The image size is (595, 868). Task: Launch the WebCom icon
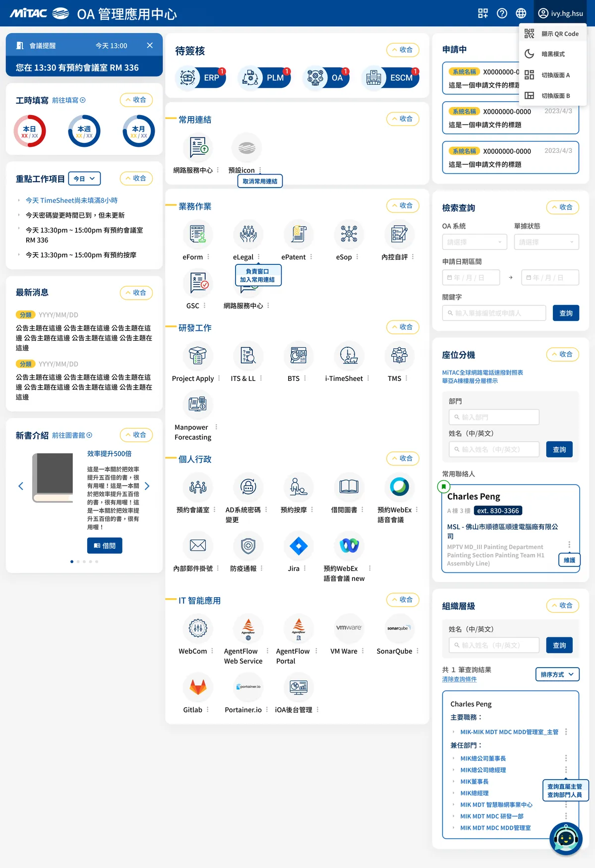(x=198, y=629)
